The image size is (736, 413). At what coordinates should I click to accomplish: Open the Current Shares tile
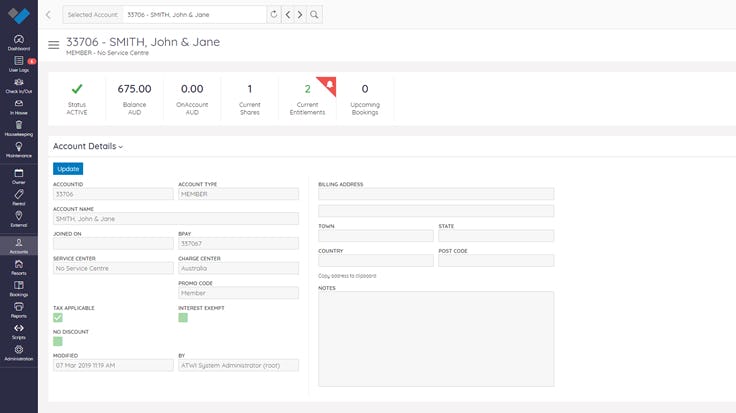point(250,99)
